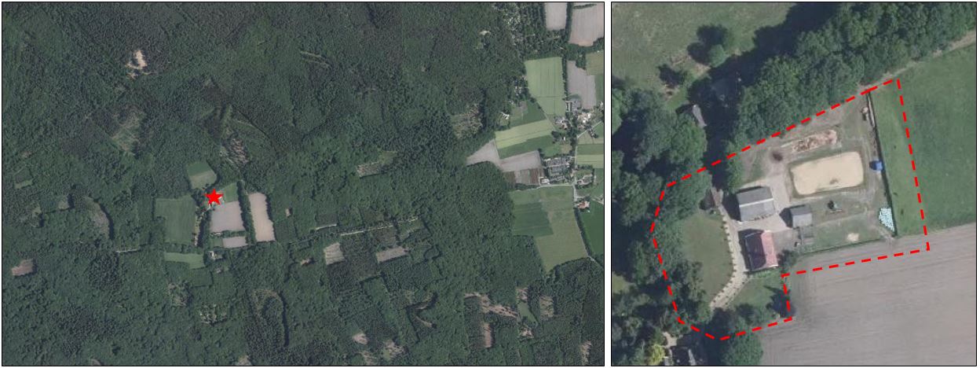The image size is (980, 368).
Task: Select the bare clearing in the upper-left forest
Action: (x=137, y=61)
